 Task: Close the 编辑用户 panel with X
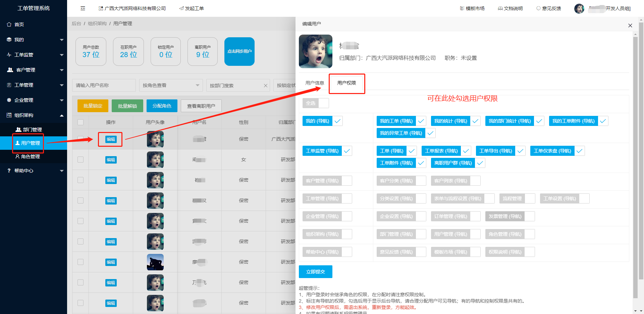pos(630,26)
